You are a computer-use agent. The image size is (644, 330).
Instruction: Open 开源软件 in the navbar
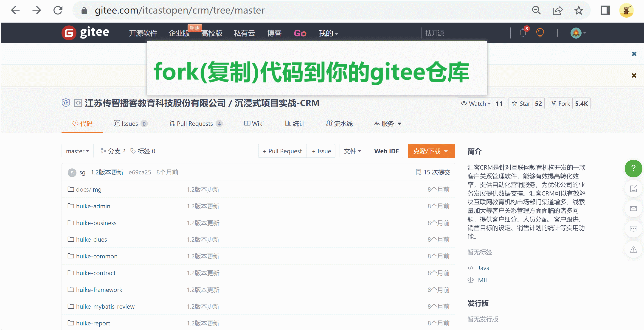pyautogui.click(x=143, y=33)
